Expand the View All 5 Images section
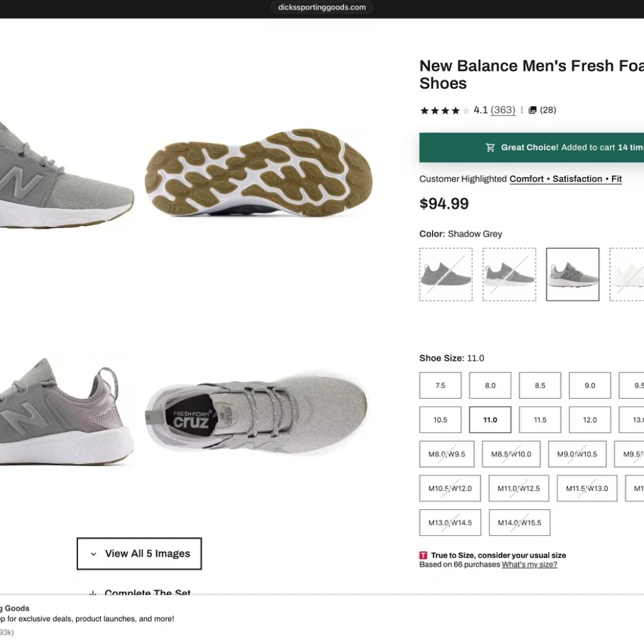Image resolution: width=644 pixels, height=644 pixels. (x=139, y=553)
